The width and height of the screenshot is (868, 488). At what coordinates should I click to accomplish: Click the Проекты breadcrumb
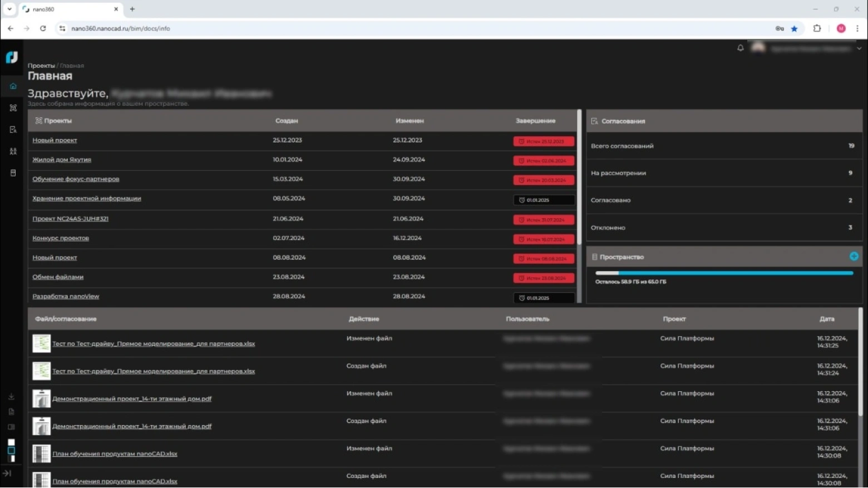pos(41,66)
